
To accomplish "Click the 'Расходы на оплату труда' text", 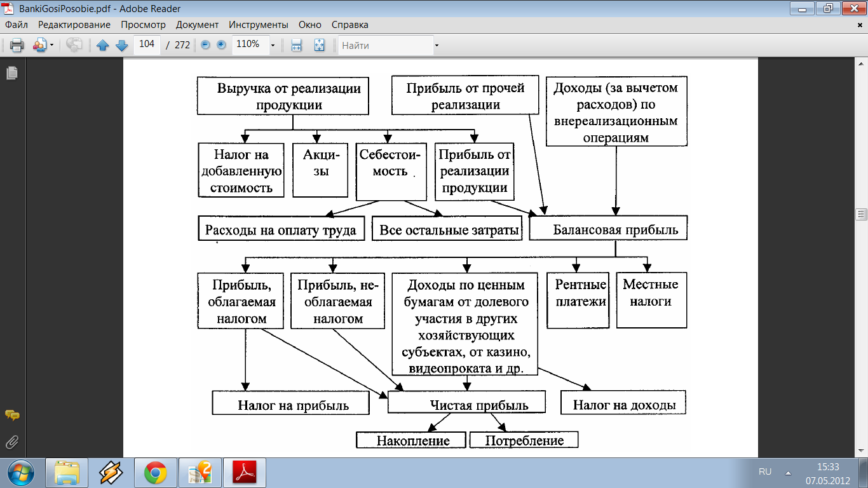I will tap(281, 230).
